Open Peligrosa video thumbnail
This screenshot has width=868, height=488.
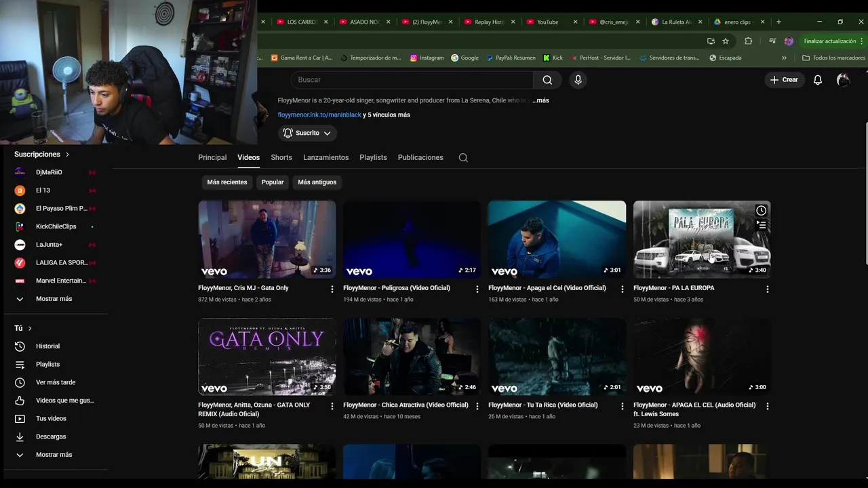[x=412, y=239]
